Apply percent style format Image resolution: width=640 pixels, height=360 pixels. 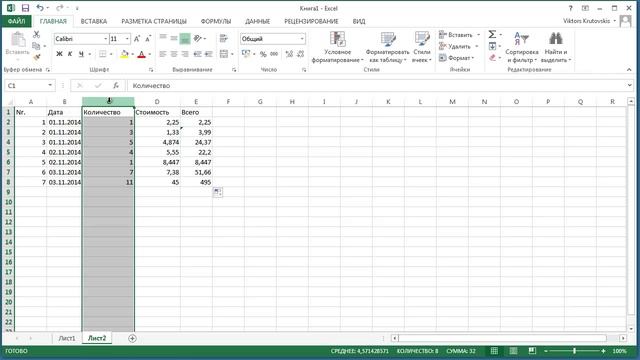pos(263,54)
